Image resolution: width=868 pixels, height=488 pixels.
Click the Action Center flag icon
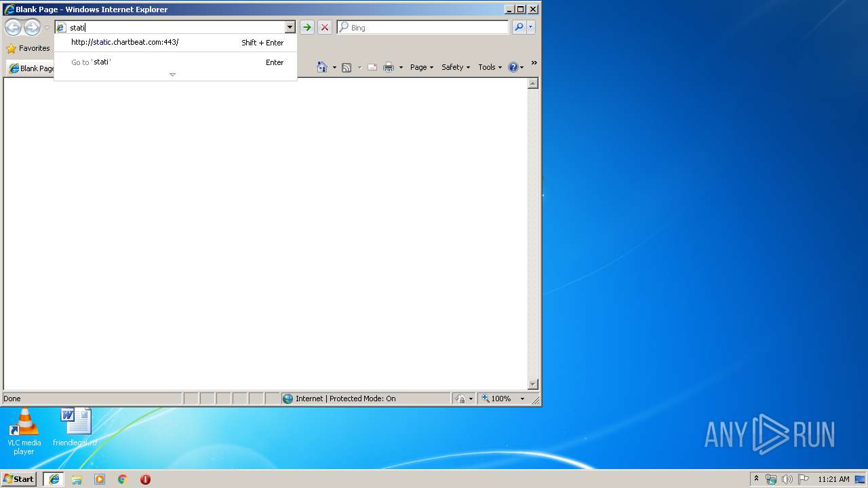coord(804,479)
